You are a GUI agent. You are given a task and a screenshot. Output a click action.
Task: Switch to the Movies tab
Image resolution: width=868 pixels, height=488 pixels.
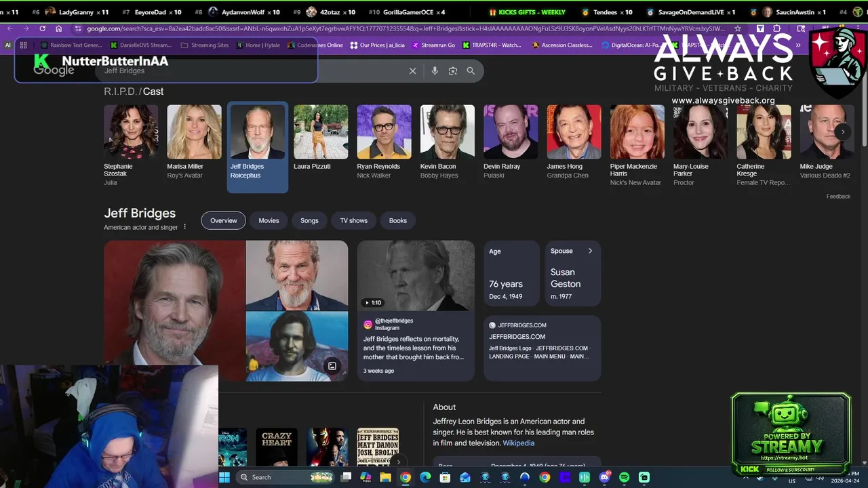(x=269, y=220)
